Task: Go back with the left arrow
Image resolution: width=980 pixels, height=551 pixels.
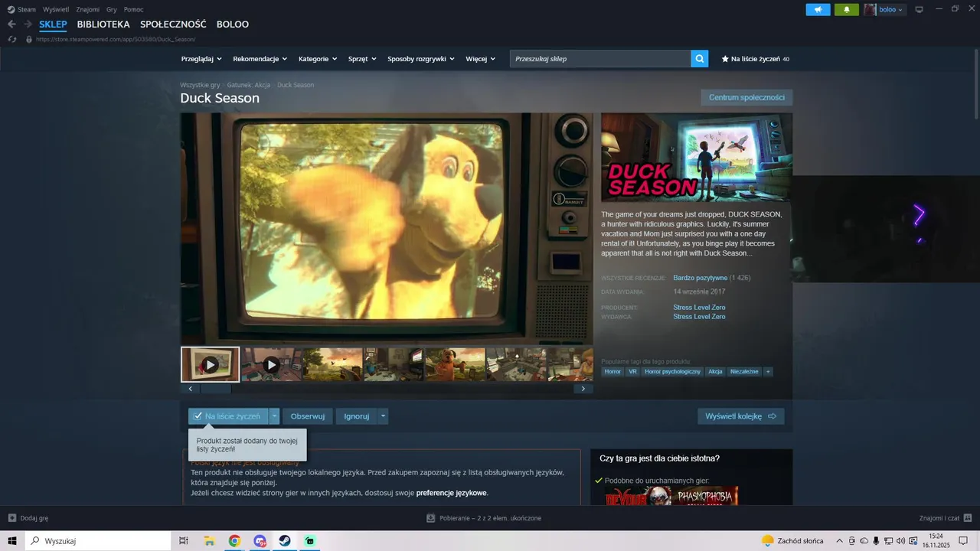Action: pos(11,24)
